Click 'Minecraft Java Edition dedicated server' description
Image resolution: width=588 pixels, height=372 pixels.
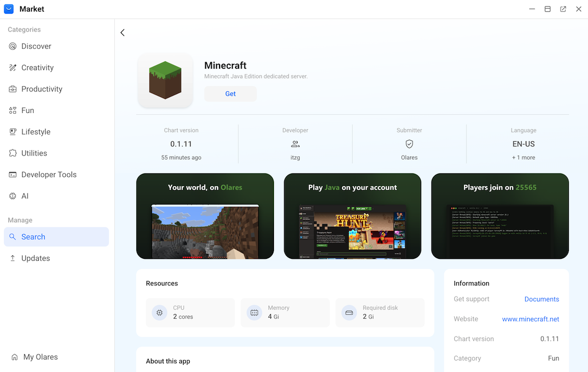coord(256,76)
